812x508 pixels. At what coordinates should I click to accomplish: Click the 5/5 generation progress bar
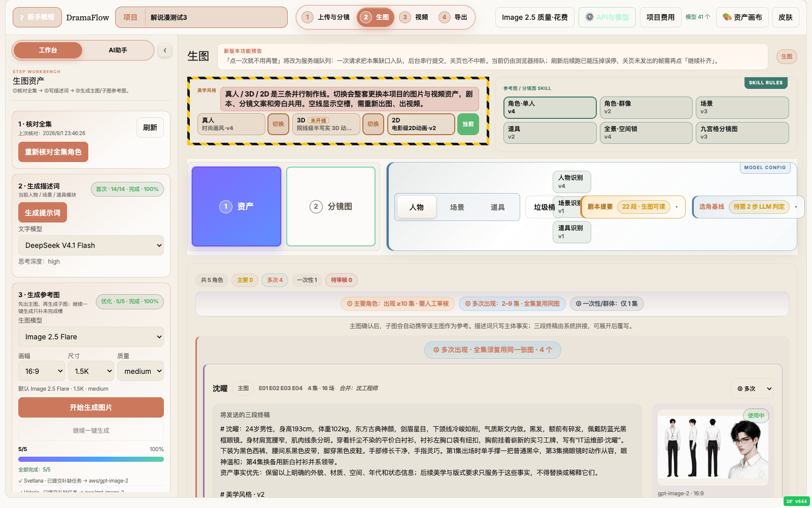tap(91, 459)
